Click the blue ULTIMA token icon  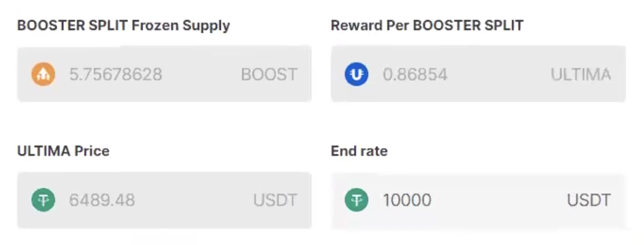click(x=356, y=74)
